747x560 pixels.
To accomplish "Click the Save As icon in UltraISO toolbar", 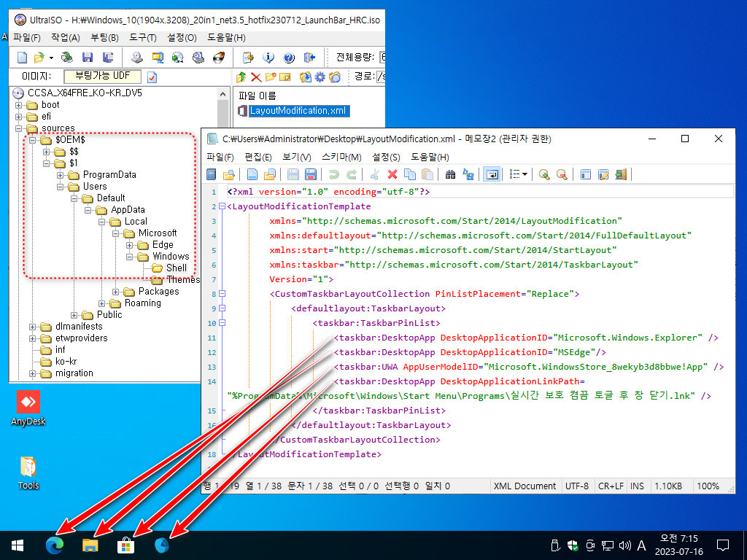I will coord(108,58).
